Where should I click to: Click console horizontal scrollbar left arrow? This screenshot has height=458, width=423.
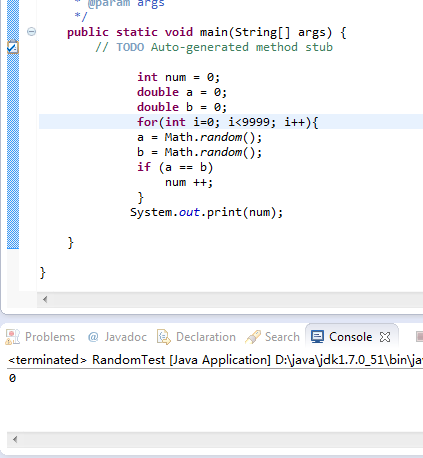tap(15, 439)
